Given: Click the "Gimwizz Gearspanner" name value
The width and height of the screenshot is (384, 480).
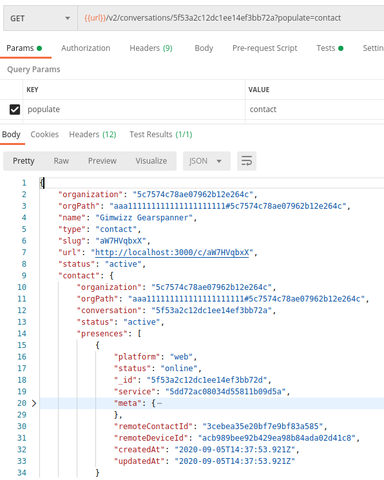Looking at the screenshot, I should (144, 218).
